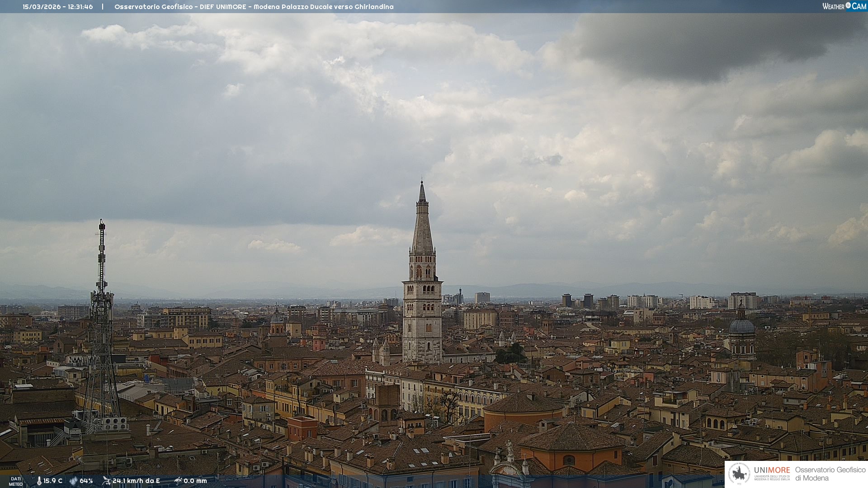This screenshot has width=868, height=488.
Task: Click the humidity water drops icon
Action: pyautogui.click(x=73, y=481)
